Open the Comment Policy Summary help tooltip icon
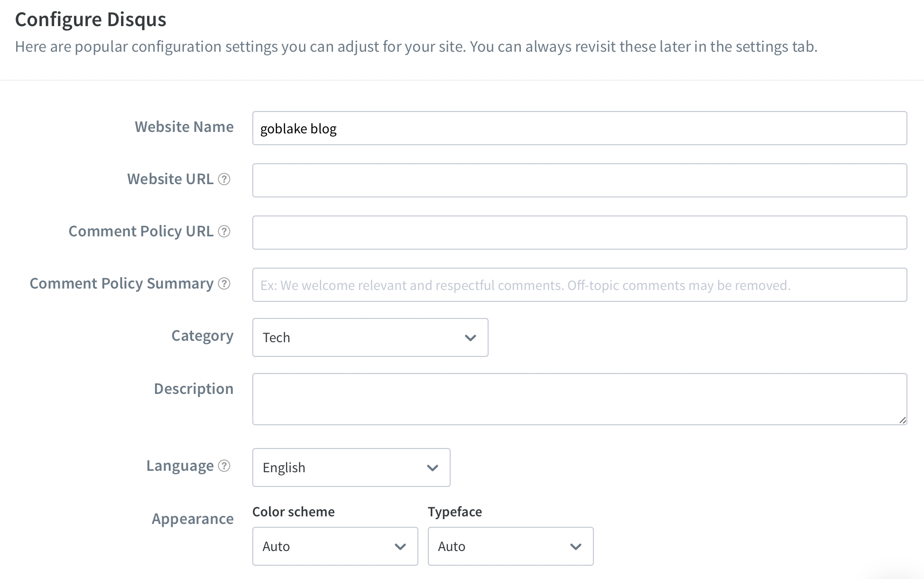The image size is (924, 579). [224, 284]
